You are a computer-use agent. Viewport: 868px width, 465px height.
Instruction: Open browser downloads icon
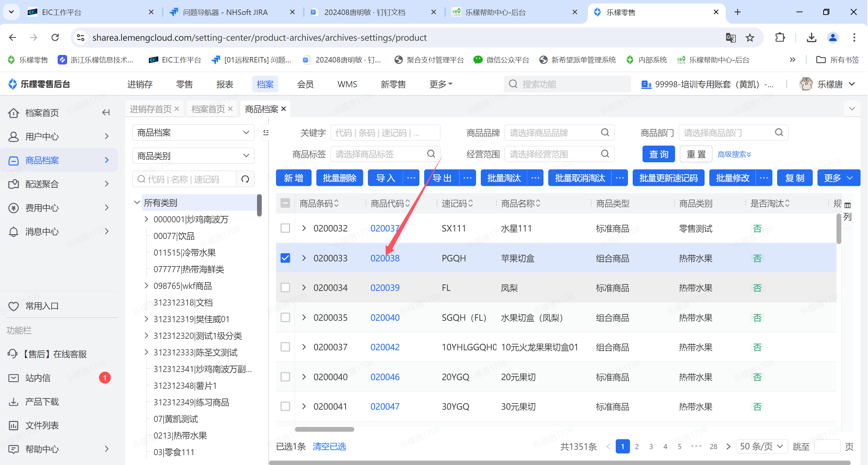(x=811, y=37)
